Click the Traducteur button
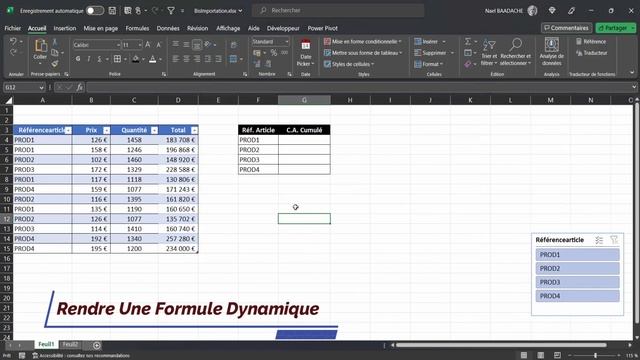 pyautogui.click(x=591, y=53)
